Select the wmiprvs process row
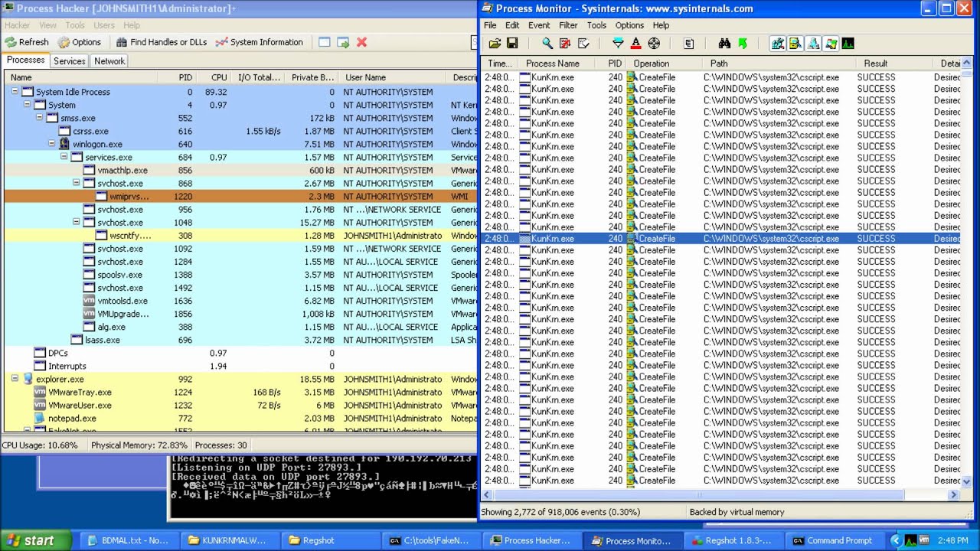Viewport: 980px width, 551px height. pos(240,196)
